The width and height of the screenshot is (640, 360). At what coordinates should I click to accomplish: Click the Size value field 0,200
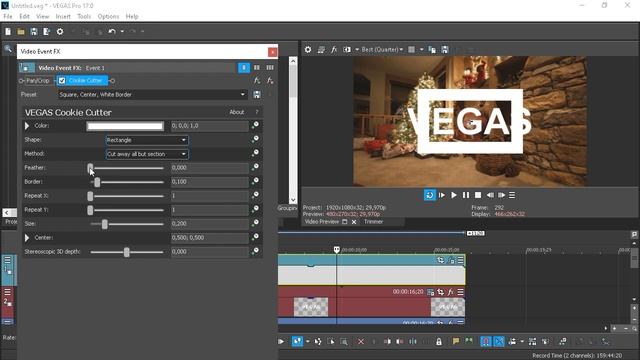209,224
